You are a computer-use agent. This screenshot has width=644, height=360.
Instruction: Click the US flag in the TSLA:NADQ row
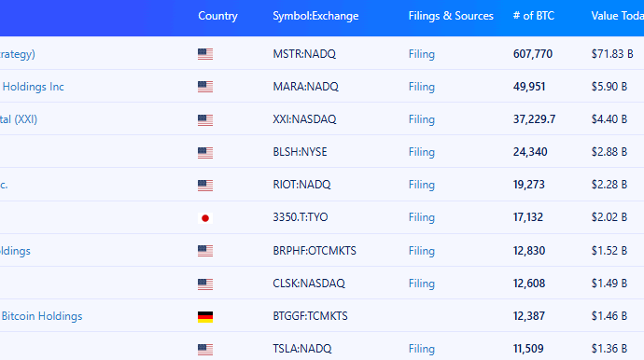coord(205,350)
